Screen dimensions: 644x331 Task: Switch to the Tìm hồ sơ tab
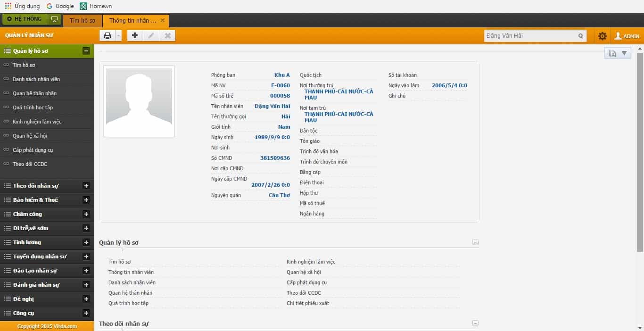point(83,20)
